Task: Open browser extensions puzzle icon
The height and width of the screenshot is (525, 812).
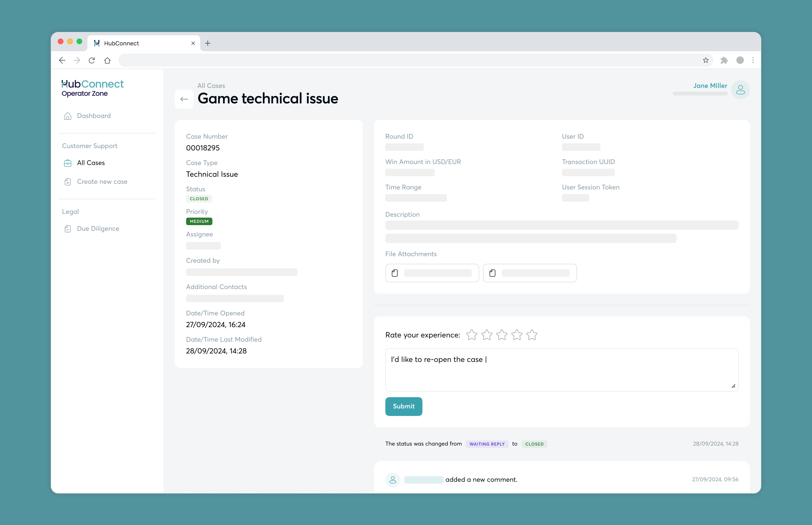Action: click(x=724, y=60)
